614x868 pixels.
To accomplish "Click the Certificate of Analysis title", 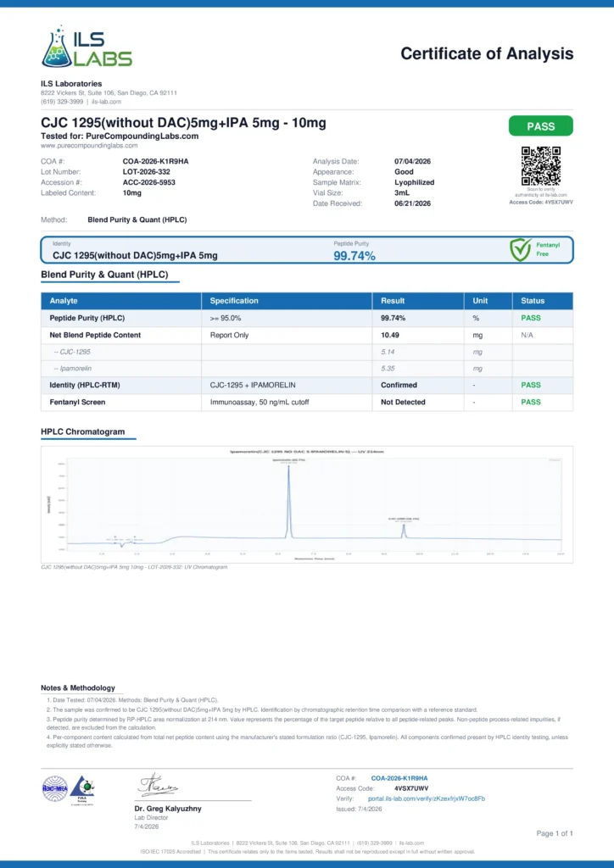I will [487, 53].
